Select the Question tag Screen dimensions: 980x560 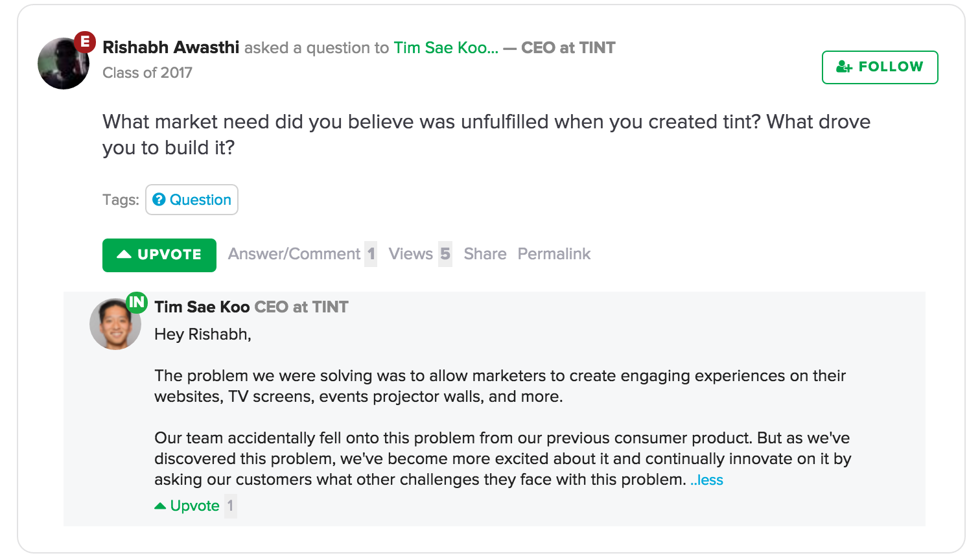(x=192, y=200)
